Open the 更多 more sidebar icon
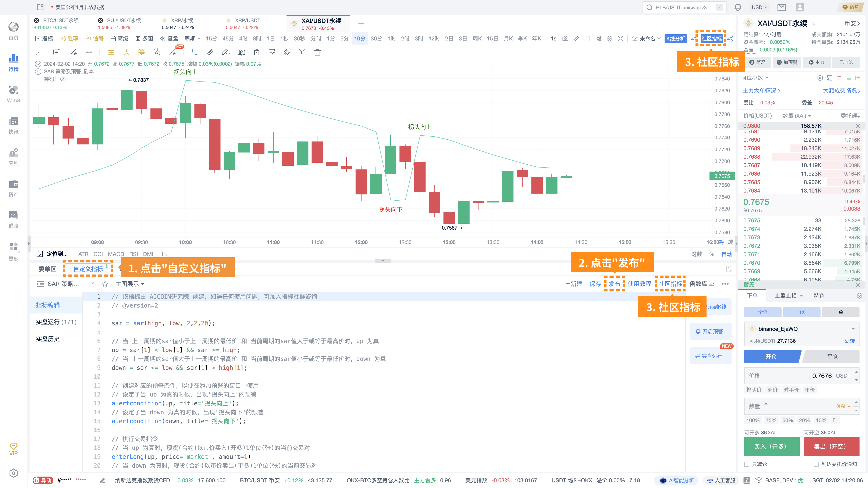The image size is (868, 488). [x=14, y=251]
